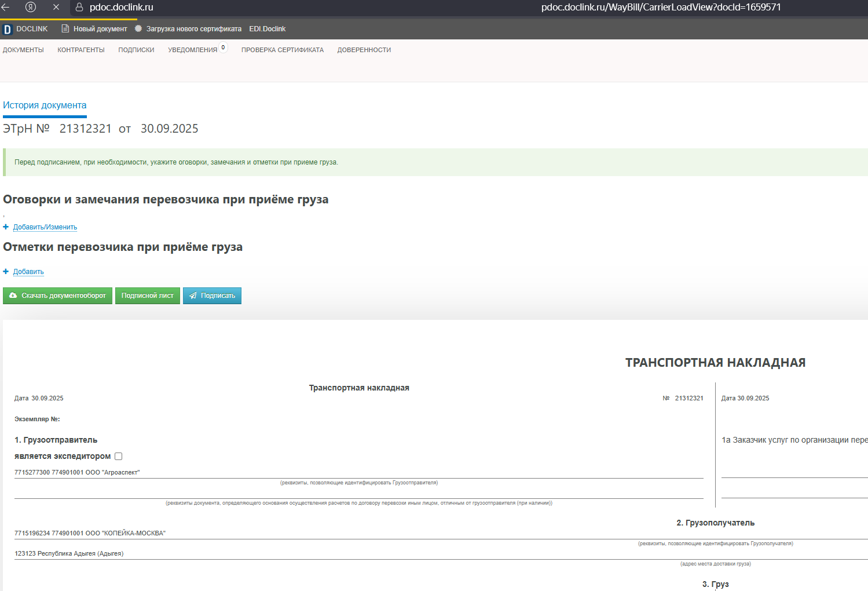
Task: Click 'Дата 30.09.2025' at the form's left
Action: [39, 398]
